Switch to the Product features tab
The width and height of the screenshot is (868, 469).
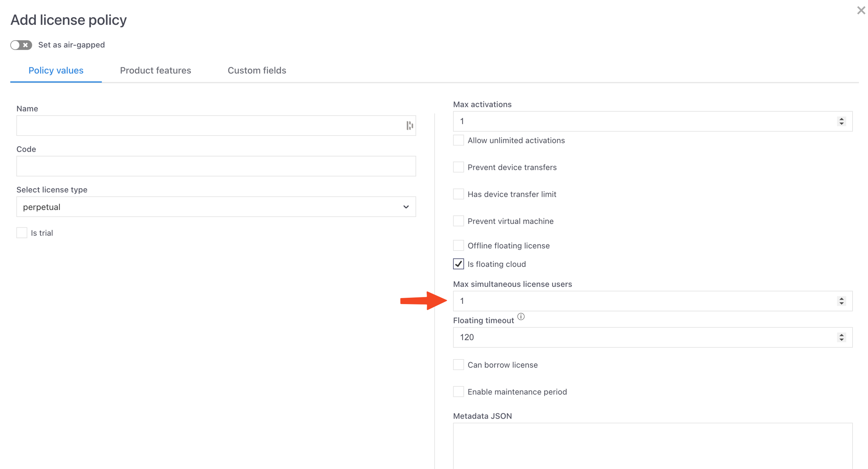[155, 70]
